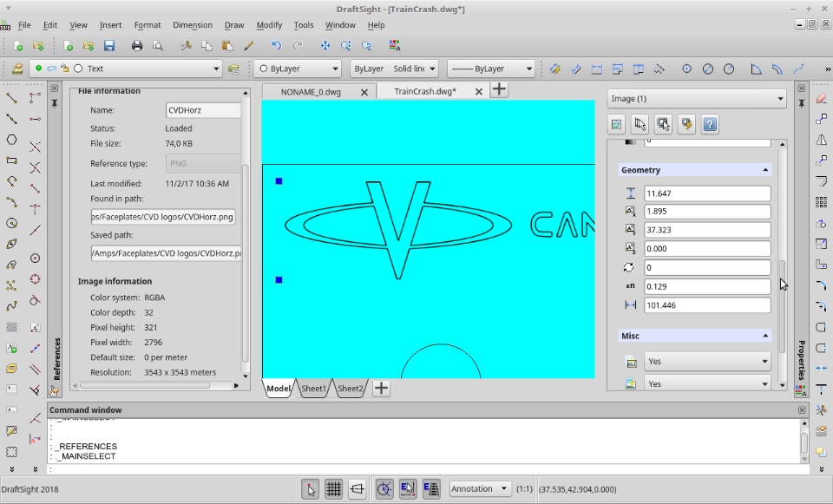Click the Properties panel vertical scrollbar

(x=782, y=305)
